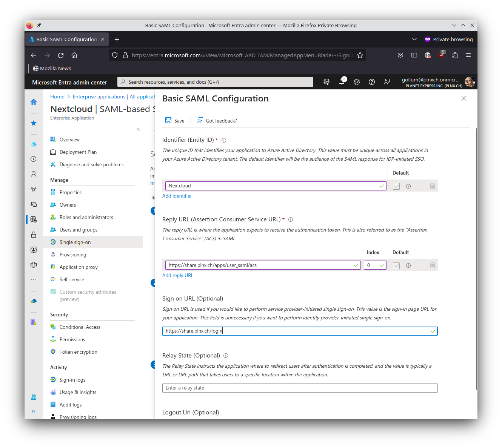502x448 pixels.
Task: Save the SAML configuration
Action: click(175, 120)
